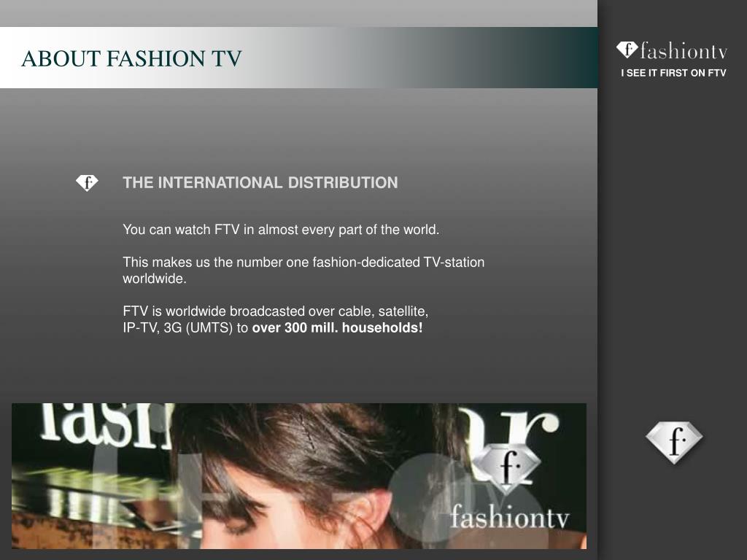
Task: Select the I SEE IT FIRST ON FTV tagline
Action: click(673, 73)
